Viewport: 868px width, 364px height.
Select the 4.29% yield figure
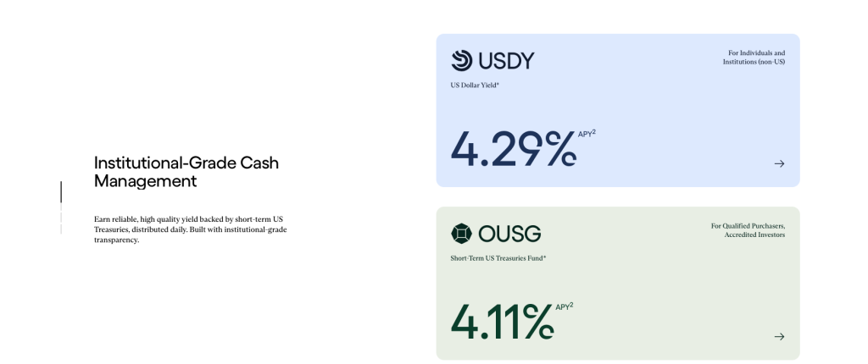[514, 148]
